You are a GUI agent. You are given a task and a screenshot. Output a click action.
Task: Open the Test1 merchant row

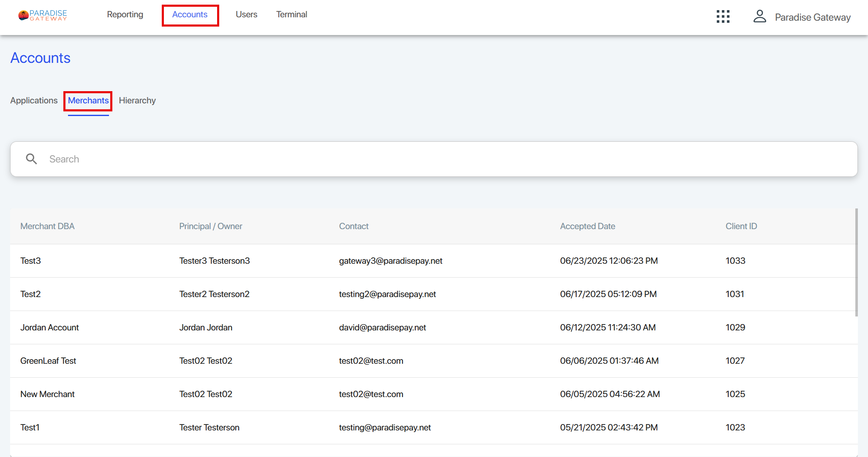(x=434, y=427)
